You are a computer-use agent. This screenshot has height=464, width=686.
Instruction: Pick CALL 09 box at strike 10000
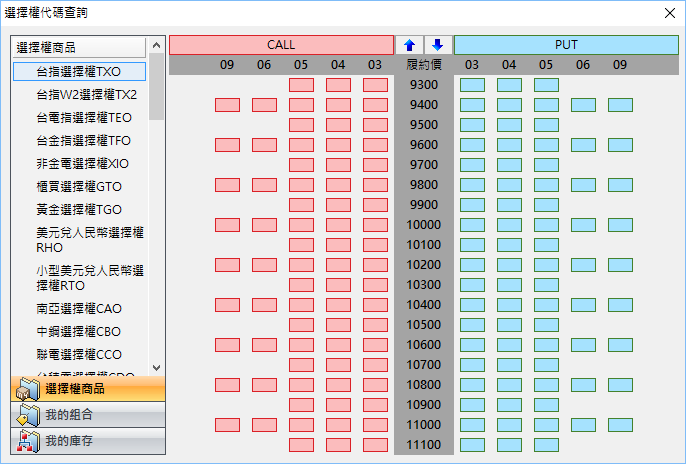point(228,225)
